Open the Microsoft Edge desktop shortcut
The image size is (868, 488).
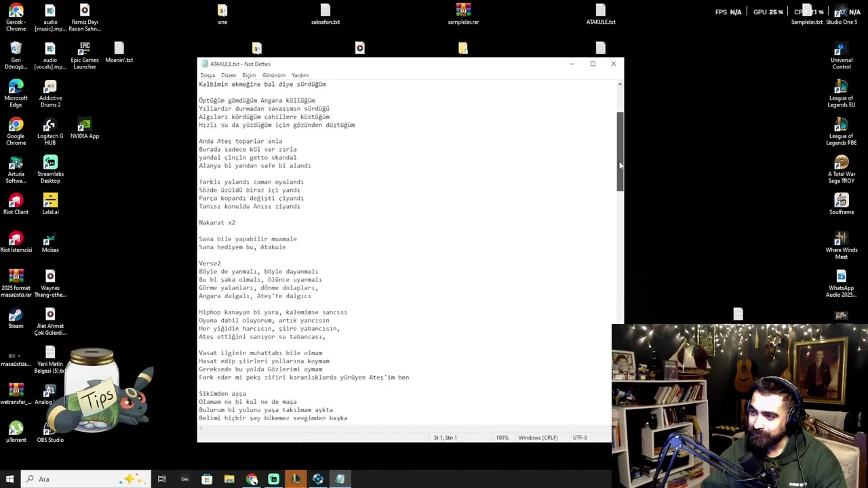click(16, 94)
